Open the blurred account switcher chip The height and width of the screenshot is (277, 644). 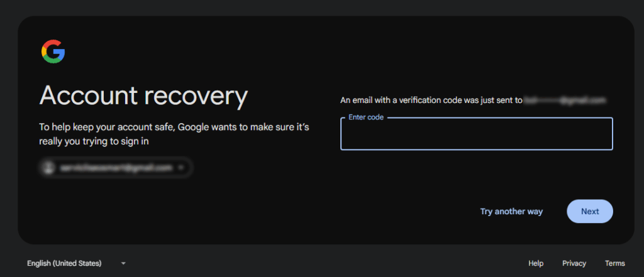(x=116, y=168)
